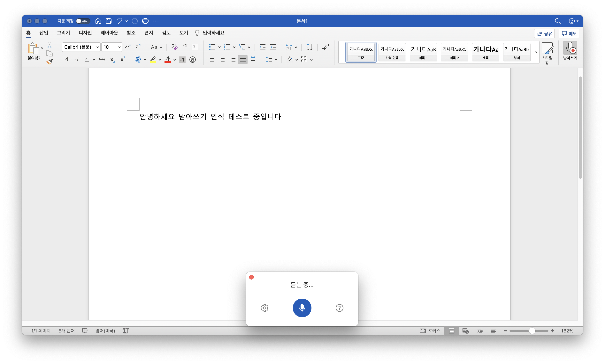Toggle the blue microphone listening button

coord(302,308)
